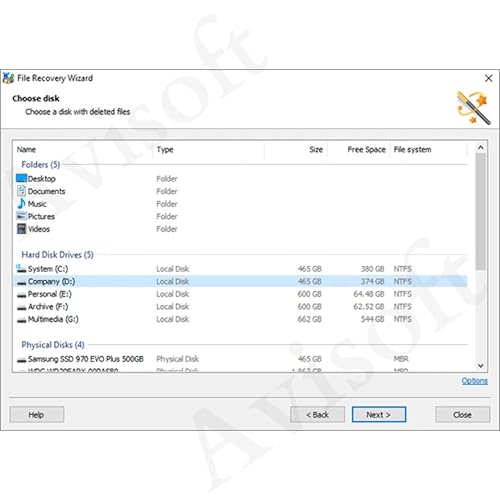Select the Archive (F:) drive row
Viewport: 500px width, 500px height.
[241, 307]
